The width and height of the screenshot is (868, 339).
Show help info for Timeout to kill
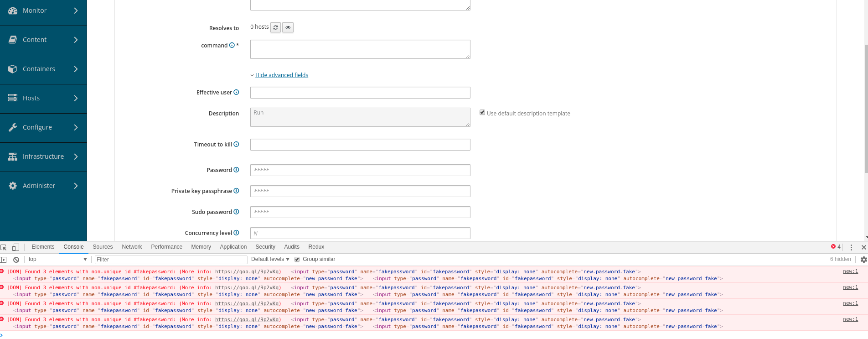236,144
